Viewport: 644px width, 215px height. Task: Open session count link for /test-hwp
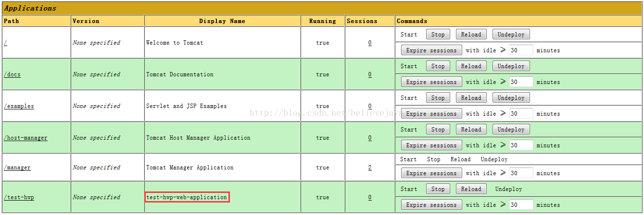(x=370, y=197)
